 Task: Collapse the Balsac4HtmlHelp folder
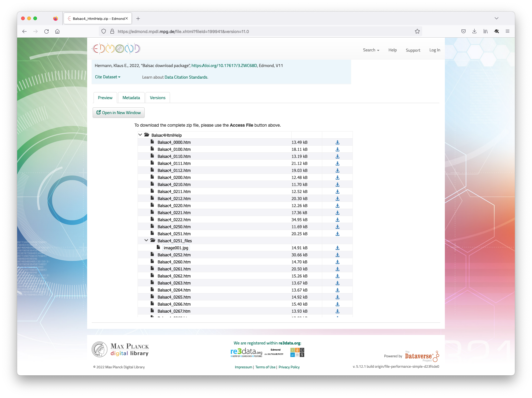click(140, 135)
